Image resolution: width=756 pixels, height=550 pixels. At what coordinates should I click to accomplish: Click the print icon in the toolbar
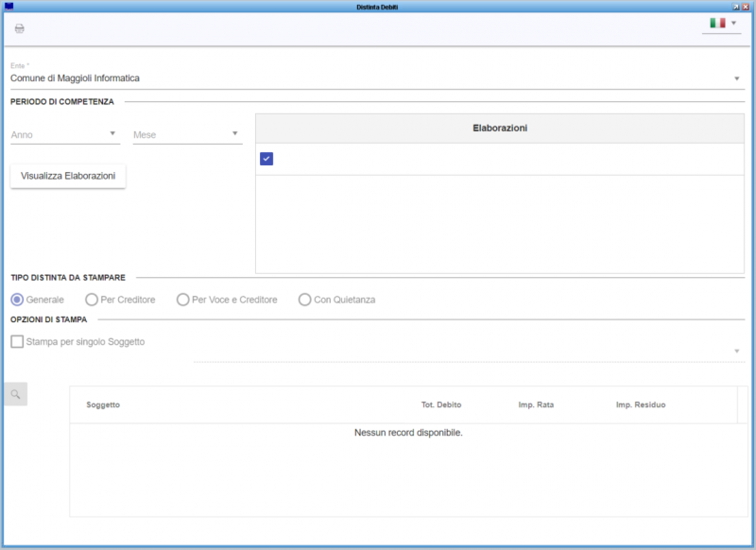coord(19,28)
